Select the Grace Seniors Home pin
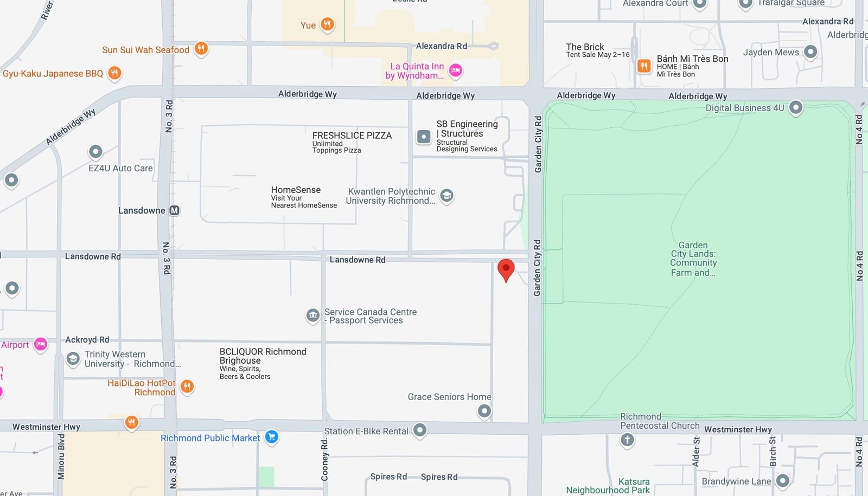Screen dimensions: 868x496 pyautogui.click(x=484, y=411)
